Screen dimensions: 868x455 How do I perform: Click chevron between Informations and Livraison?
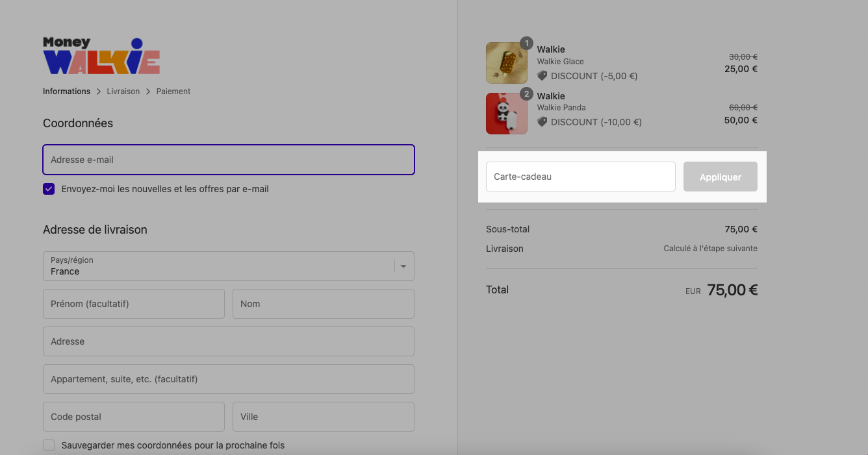point(99,92)
